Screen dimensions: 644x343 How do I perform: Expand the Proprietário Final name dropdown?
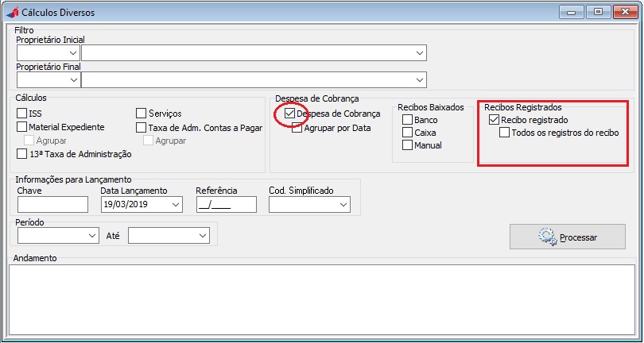click(419, 80)
